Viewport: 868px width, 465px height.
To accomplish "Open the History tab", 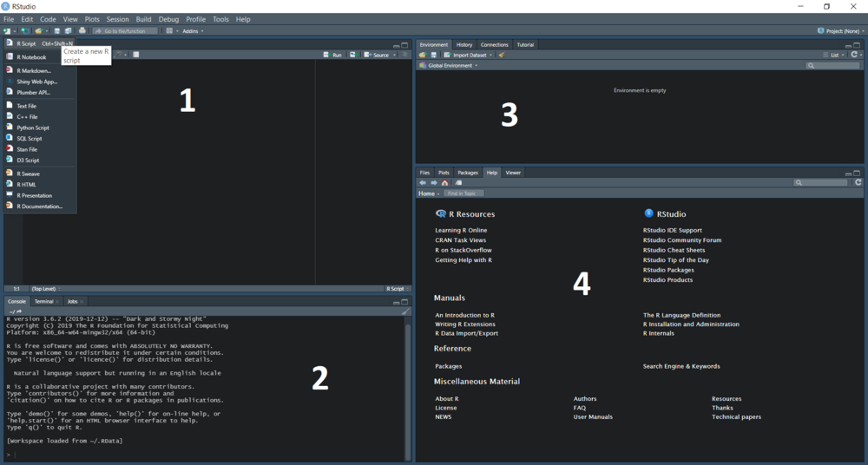I will point(464,44).
